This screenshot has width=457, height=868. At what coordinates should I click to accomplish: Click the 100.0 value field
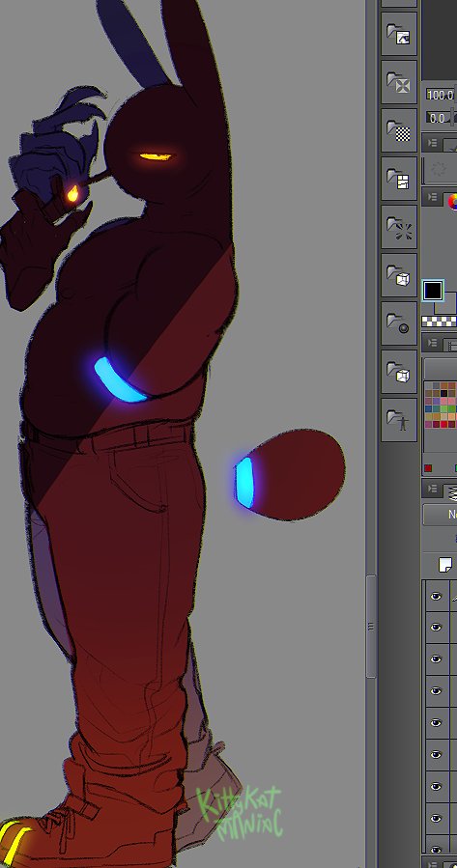pos(441,95)
